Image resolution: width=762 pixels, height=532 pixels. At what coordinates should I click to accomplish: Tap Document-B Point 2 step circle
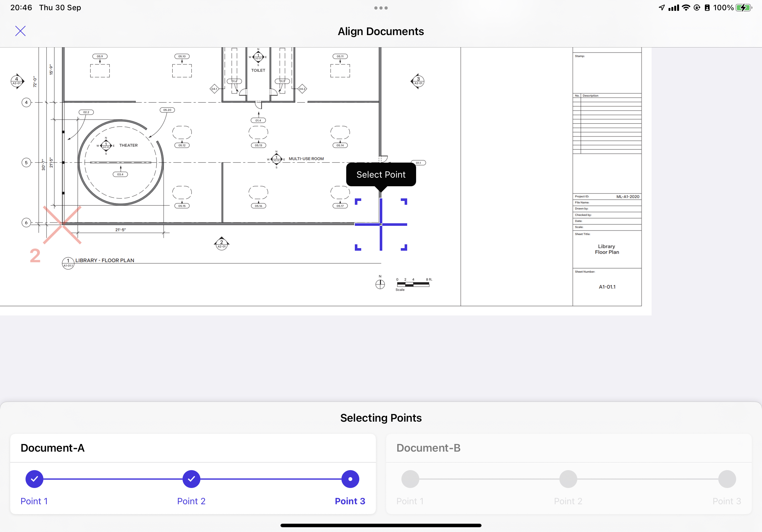(x=568, y=479)
